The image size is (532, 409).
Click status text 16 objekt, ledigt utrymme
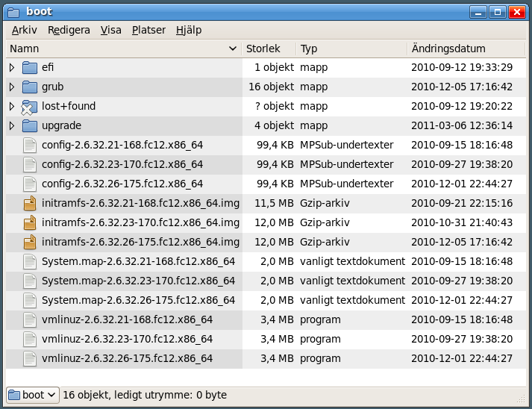(x=145, y=395)
